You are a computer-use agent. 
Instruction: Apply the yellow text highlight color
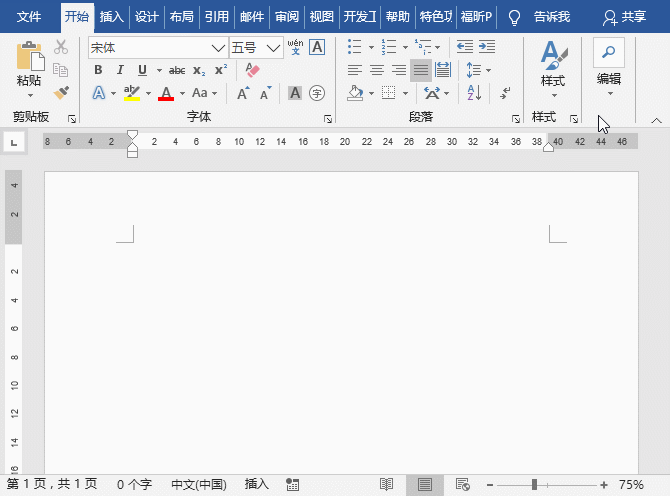point(132,93)
